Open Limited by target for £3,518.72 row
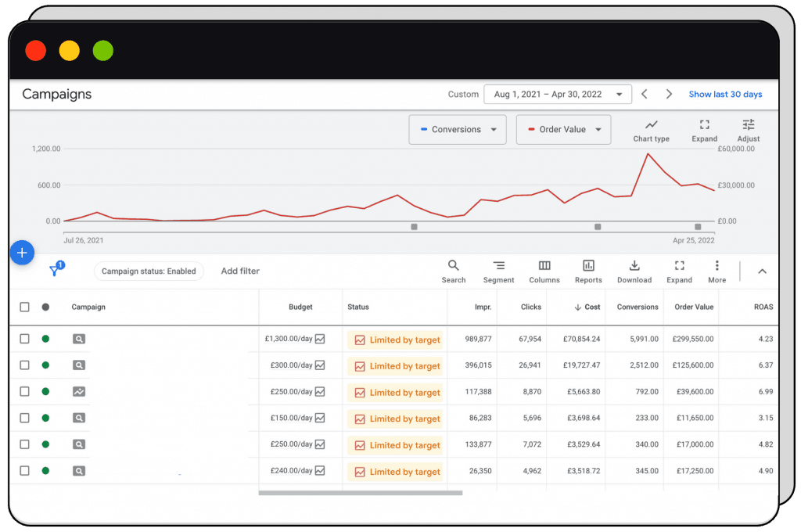 pos(395,472)
